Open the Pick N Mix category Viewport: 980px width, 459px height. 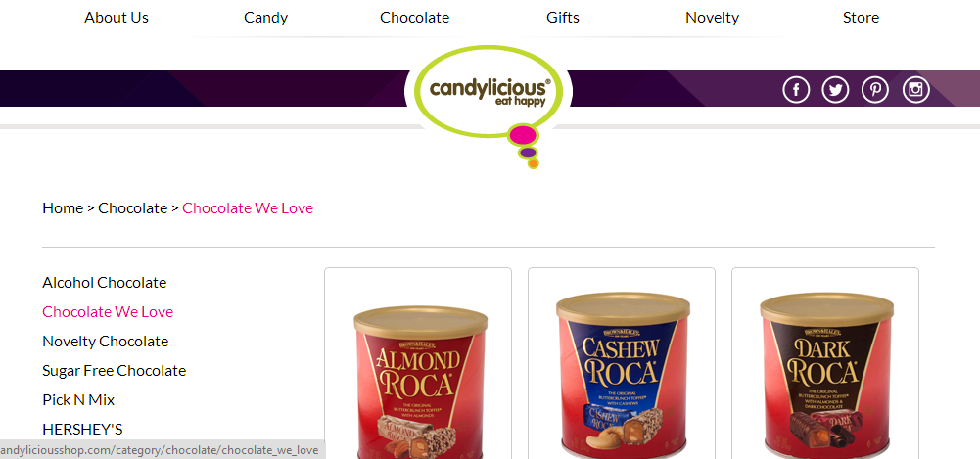point(78,399)
